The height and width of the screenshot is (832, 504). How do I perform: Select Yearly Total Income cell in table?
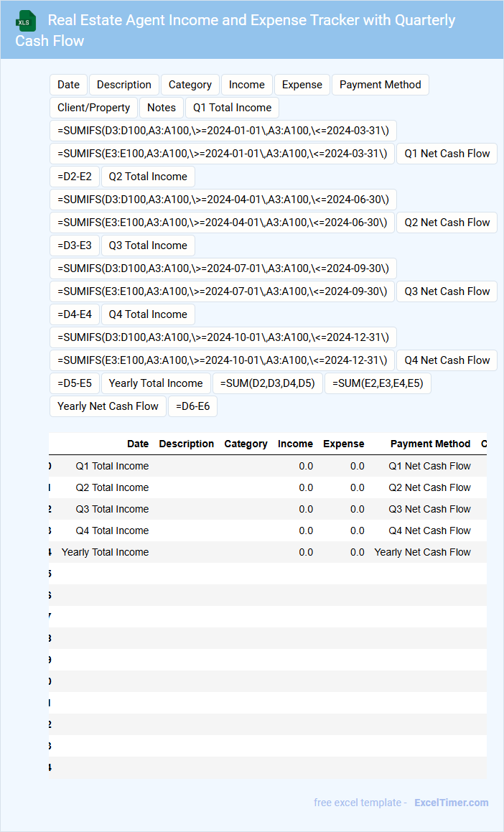point(105,552)
